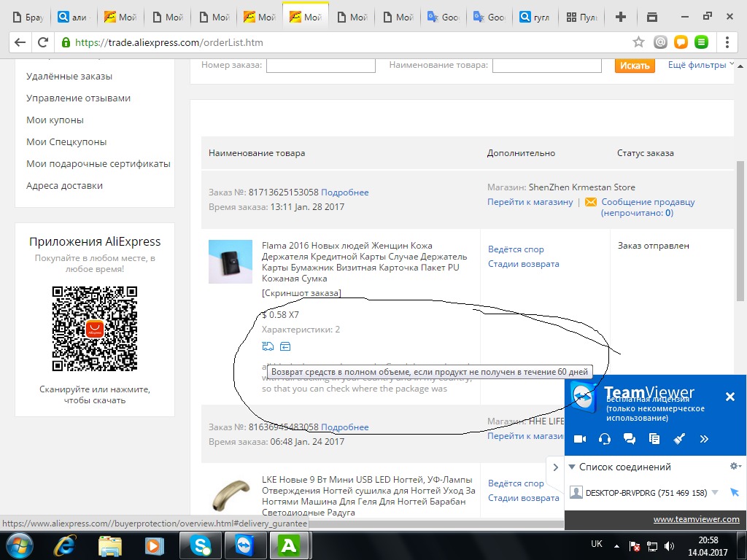Reload the AliExpress orders page

tap(43, 42)
